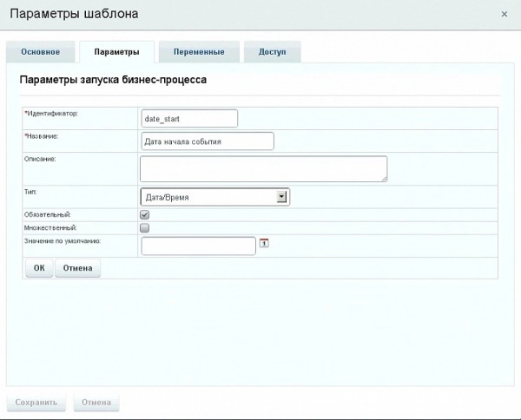Go to the Доступ tab
This screenshot has height=420, width=521.
(x=272, y=52)
